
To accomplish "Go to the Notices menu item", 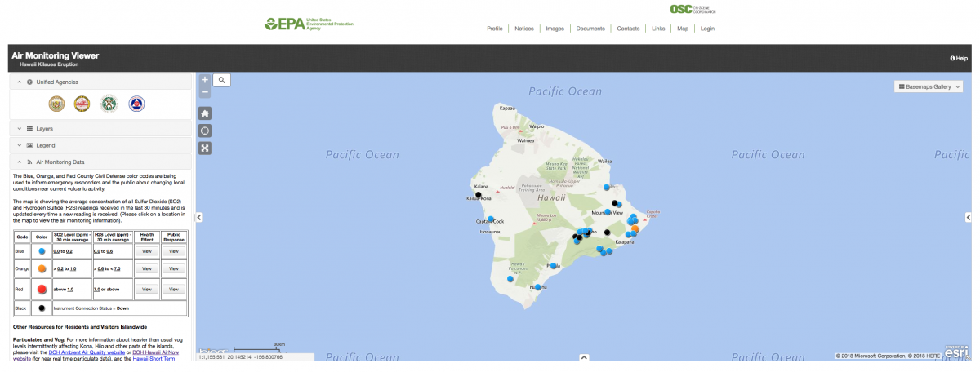I will [523, 29].
